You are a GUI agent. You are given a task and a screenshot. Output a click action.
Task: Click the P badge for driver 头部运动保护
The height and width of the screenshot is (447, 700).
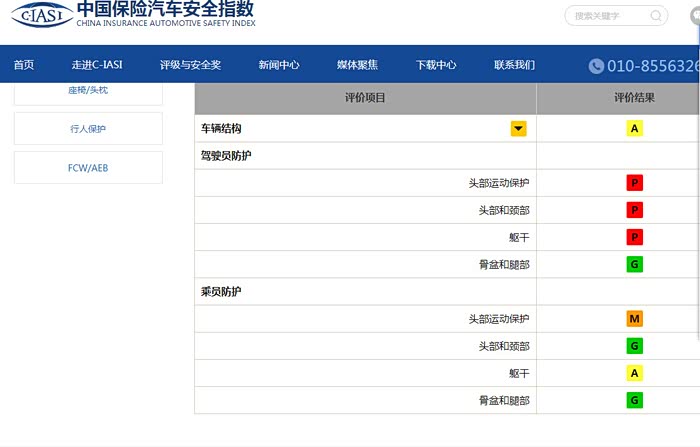634,183
